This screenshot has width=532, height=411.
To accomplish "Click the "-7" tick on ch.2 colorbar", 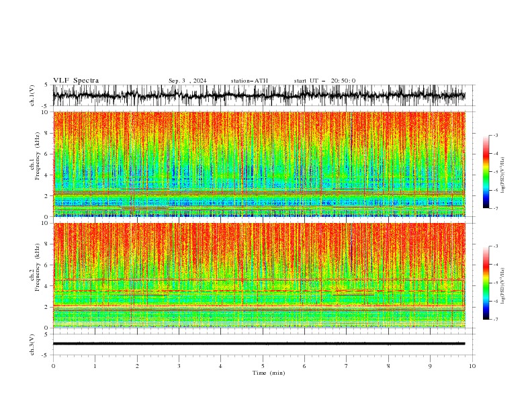I will tap(495, 320).
